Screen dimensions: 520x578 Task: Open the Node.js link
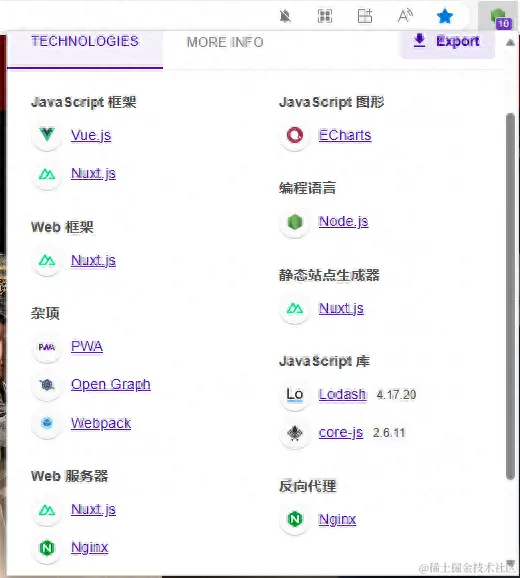[343, 222]
